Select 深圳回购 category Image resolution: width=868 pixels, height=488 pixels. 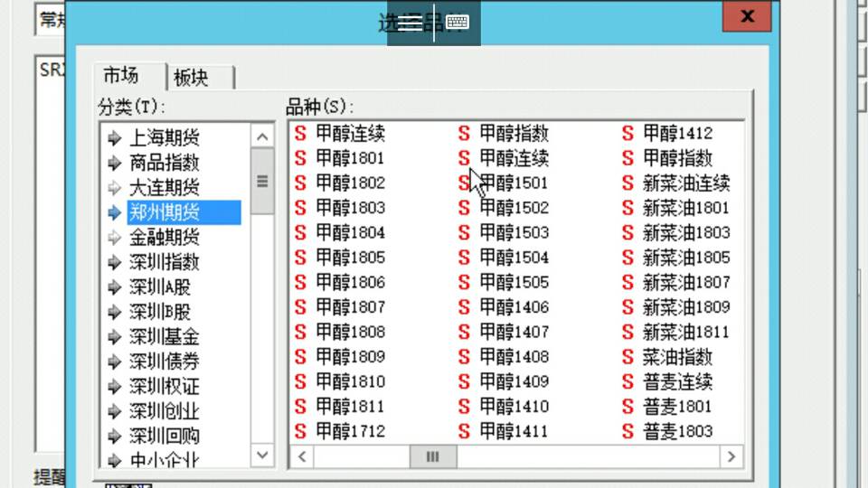pos(164,436)
